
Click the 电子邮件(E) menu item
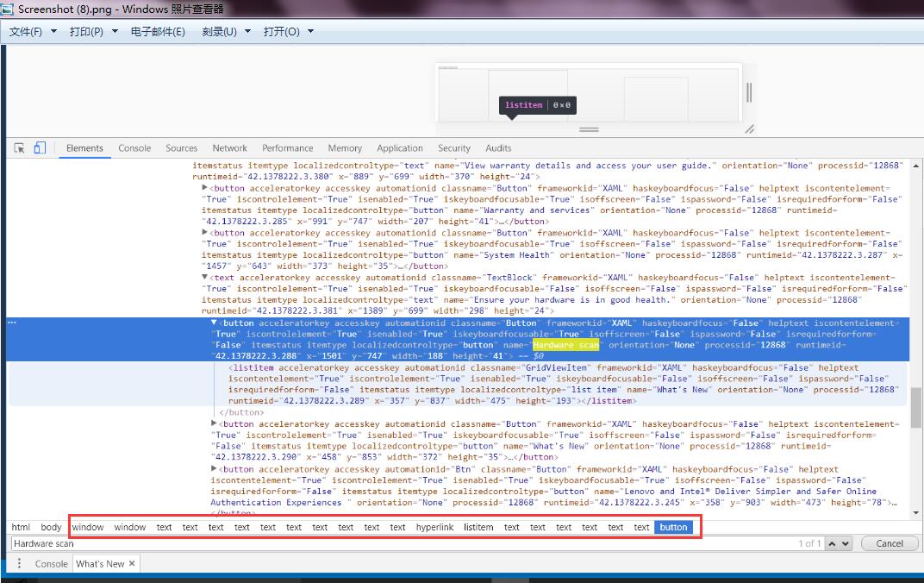(x=158, y=31)
